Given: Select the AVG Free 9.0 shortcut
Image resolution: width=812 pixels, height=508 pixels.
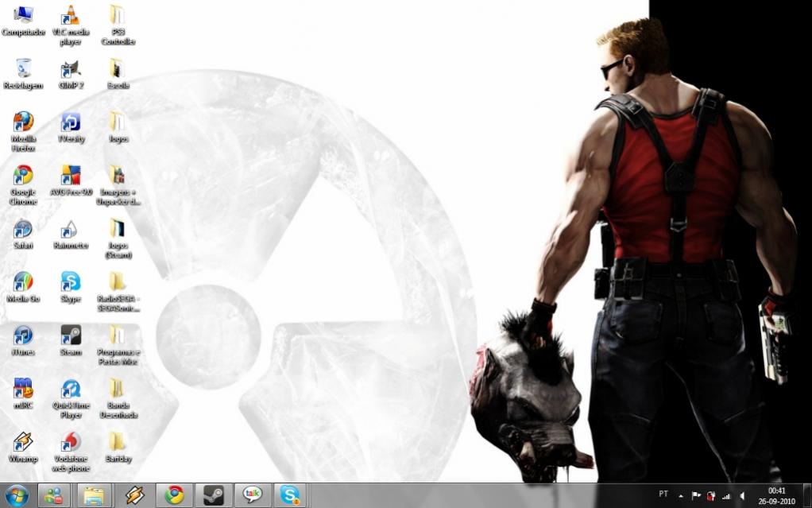Looking at the screenshot, I should pos(71,180).
